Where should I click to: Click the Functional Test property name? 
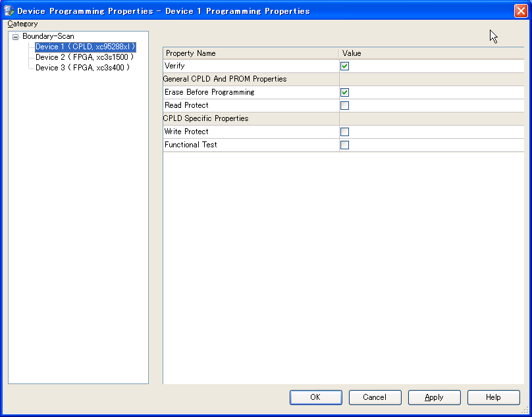(x=191, y=145)
